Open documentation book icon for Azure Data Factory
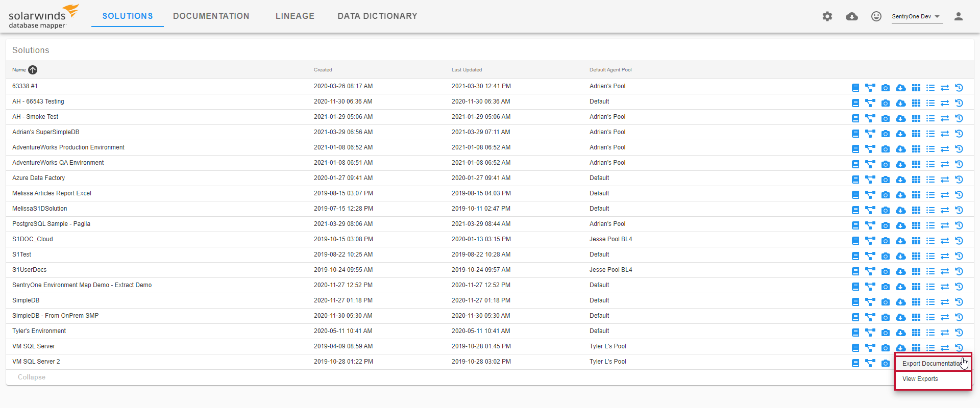 point(855,180)
